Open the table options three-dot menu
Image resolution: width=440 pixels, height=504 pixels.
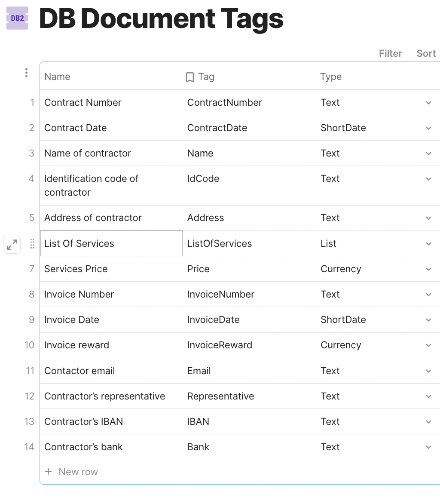pyautogui.click(x=26, y=73)
